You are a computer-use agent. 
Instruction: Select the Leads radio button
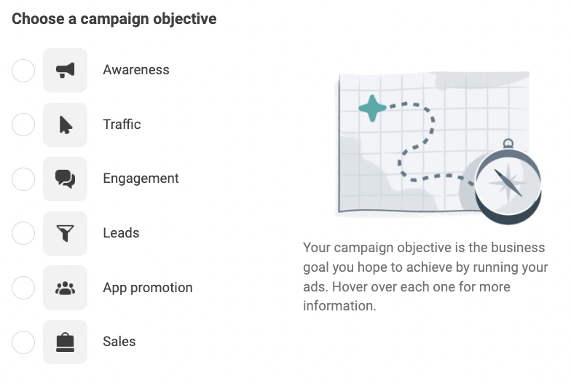point(23,233)
